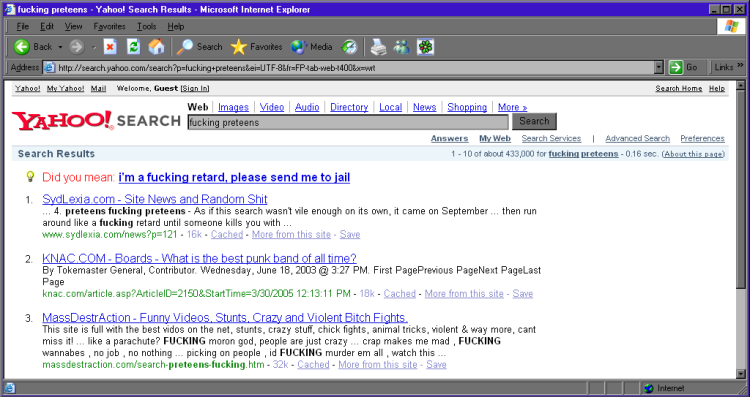
Task: Switch to the Audio search tab
Action: click(x=307, y=107)
